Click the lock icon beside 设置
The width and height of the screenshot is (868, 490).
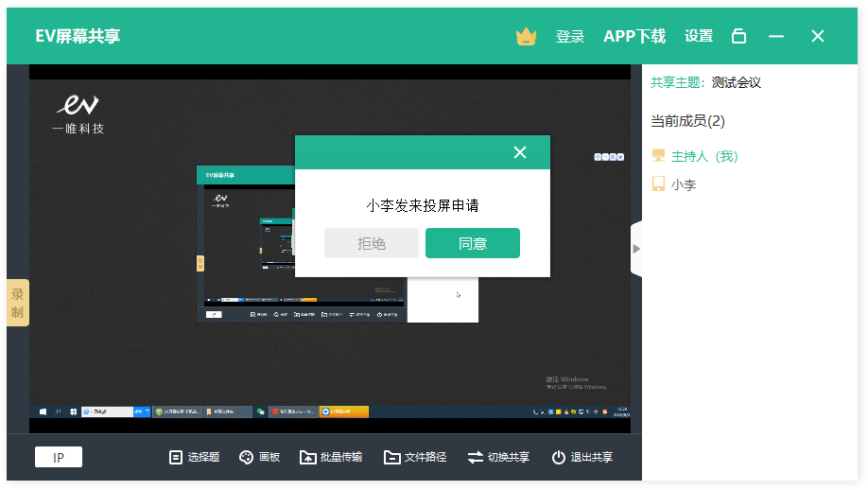(739, 37)
